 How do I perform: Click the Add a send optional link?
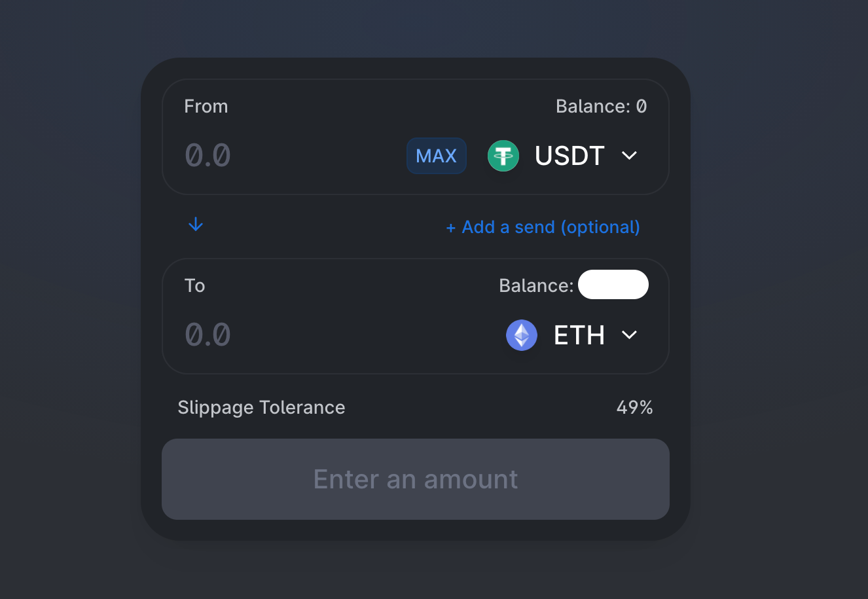pos(542,227)
